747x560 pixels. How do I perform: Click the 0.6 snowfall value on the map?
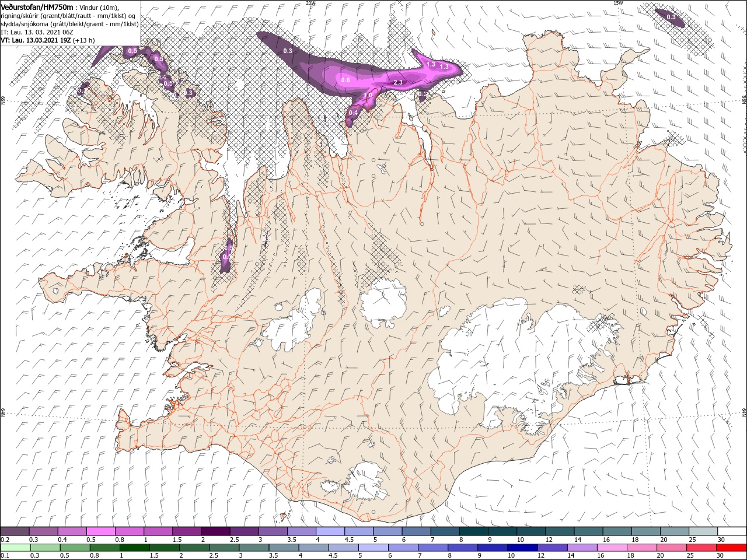coord(345,80)
